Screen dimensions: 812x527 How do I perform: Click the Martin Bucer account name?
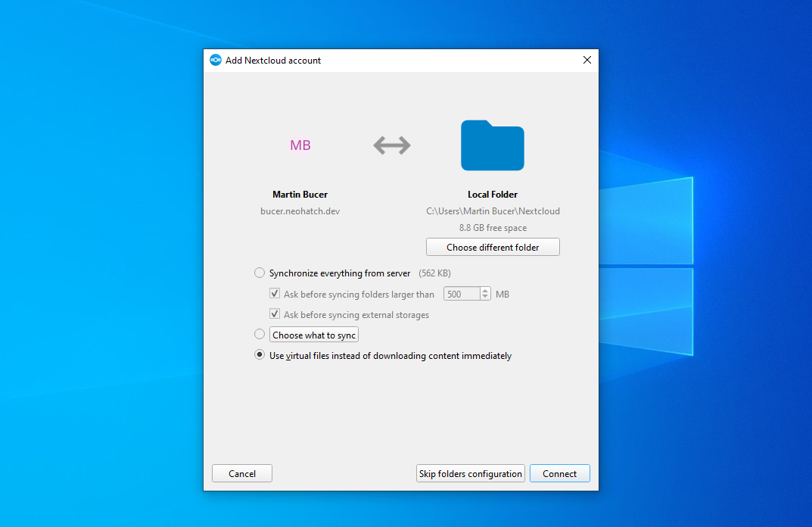point(300,195)
